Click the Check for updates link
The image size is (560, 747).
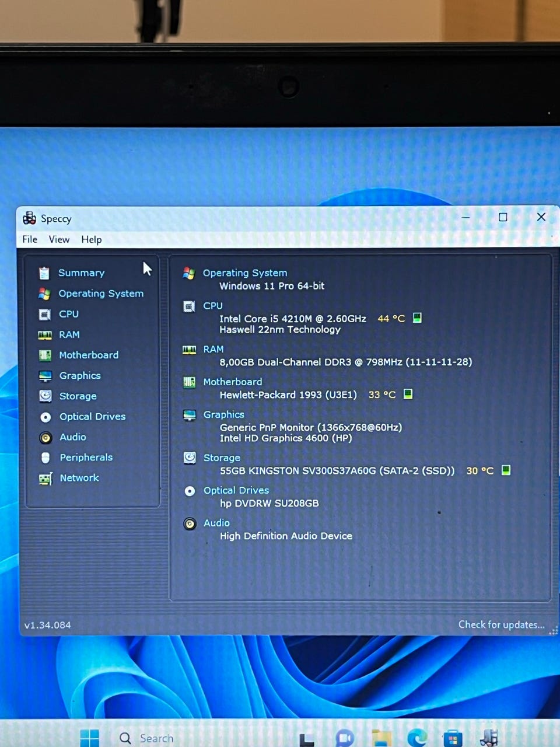[502, 624]
